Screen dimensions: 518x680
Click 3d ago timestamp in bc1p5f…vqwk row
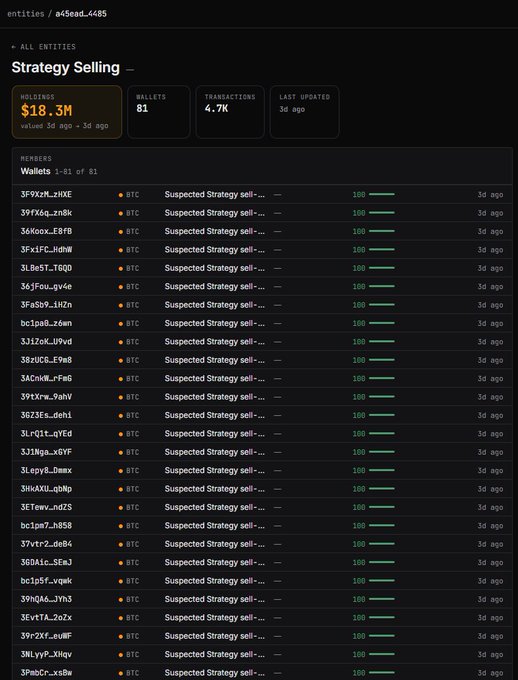[490, 581]
